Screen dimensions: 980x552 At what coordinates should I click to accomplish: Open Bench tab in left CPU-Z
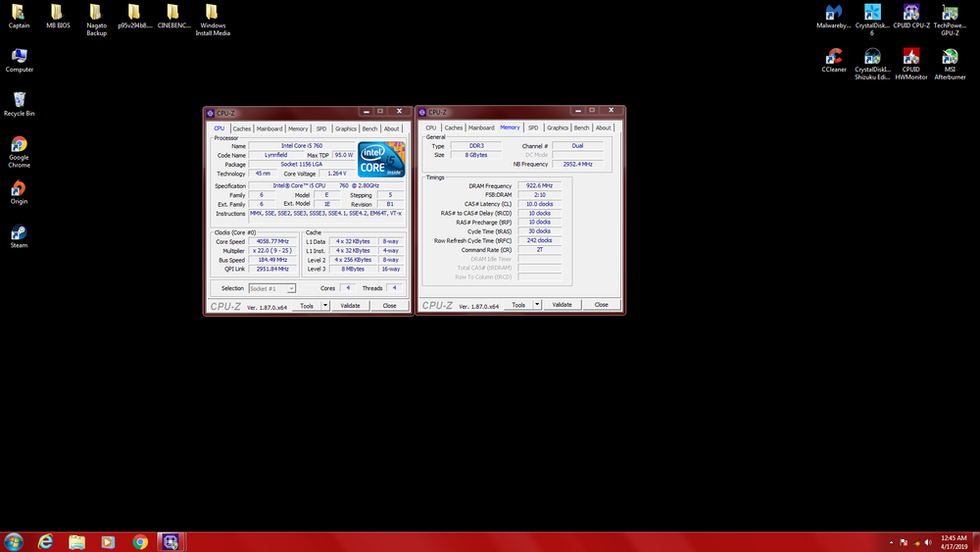coord(370,128)
